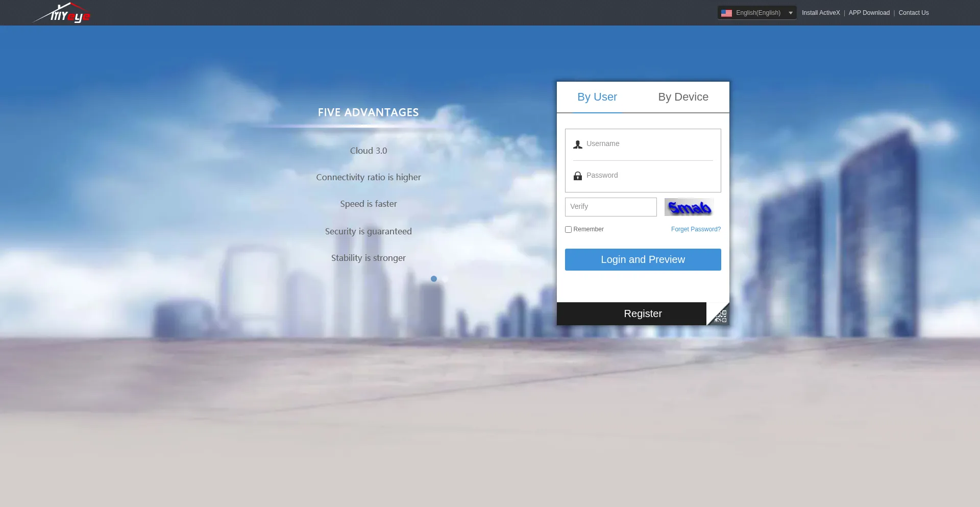Go to Contact Us
Viewport: 980px width, 507px height.
point(913,13)
